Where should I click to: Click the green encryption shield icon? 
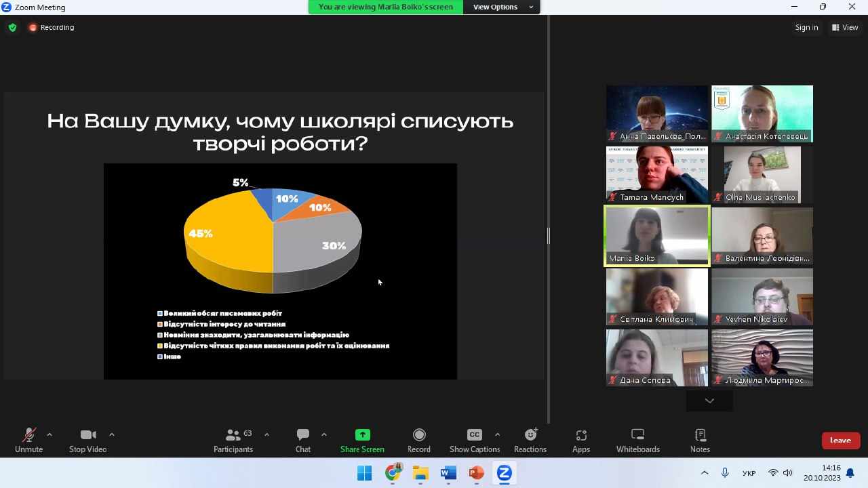12,28
